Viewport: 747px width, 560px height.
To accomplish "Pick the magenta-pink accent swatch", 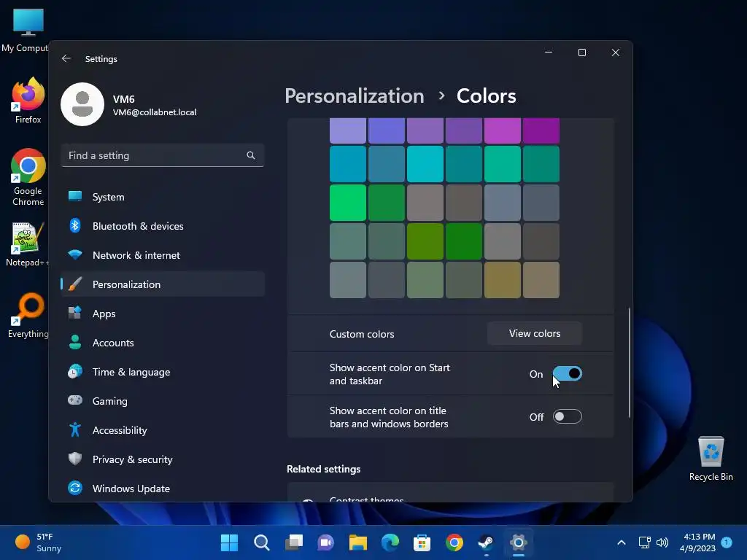I will pyautogui.click(x=502, y=131).
